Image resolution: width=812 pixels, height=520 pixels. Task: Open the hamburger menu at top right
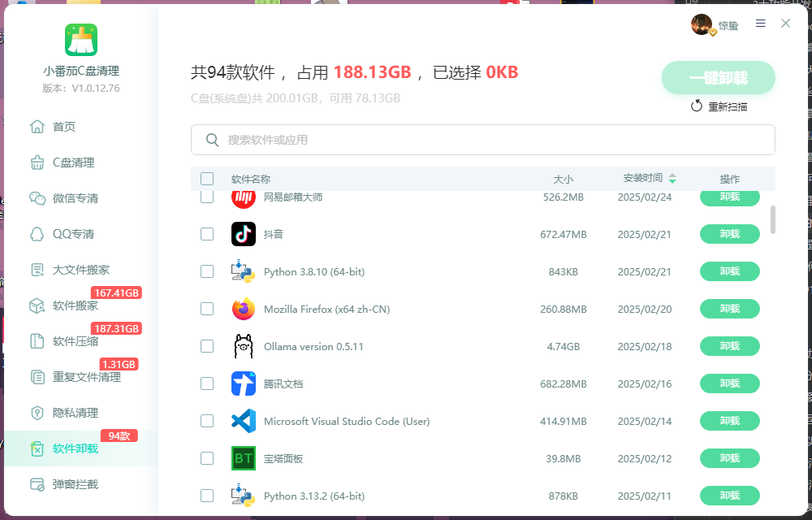point(760,24)
